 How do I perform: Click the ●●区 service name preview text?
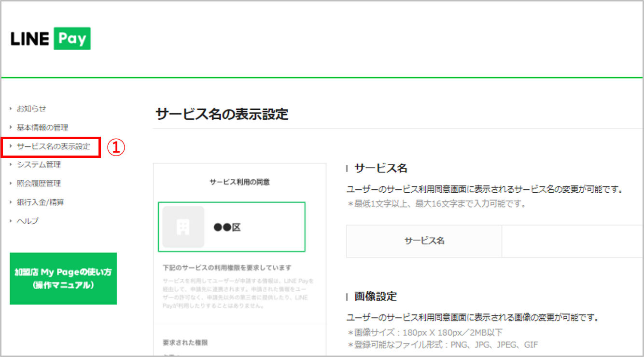(x=227, y=228)
